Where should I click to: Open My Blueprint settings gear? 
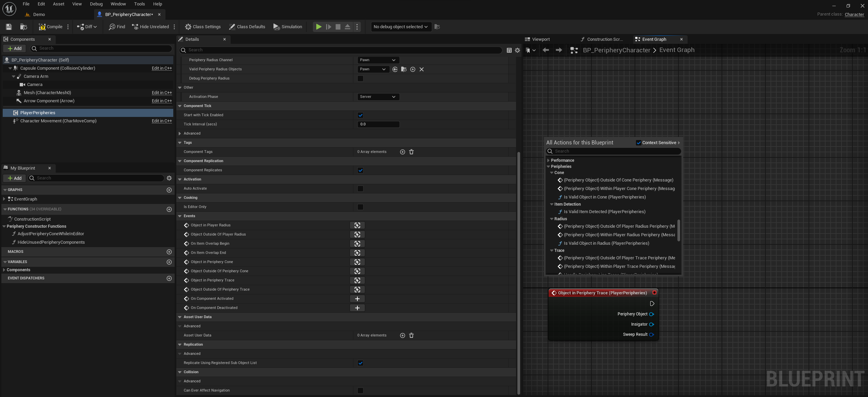click(x=169, y=178)
